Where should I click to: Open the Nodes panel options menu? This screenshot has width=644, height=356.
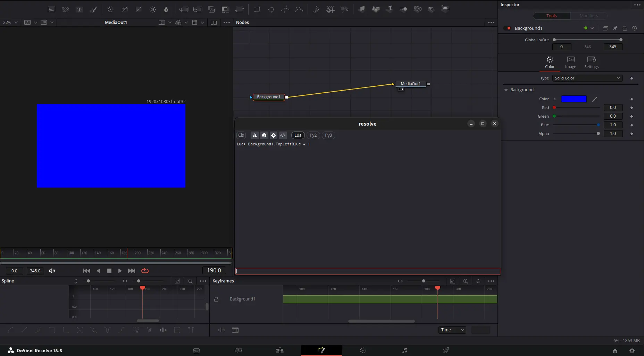[491, 23]
